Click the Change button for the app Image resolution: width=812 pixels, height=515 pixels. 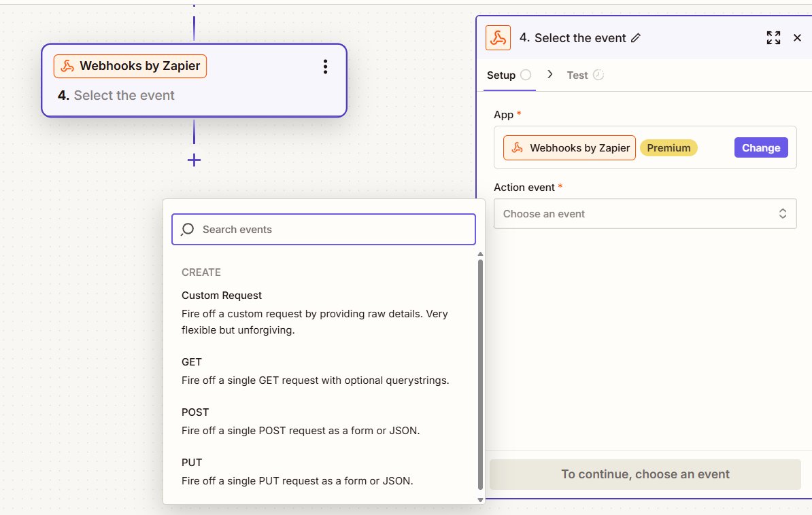pyautogui.click(x=761, y=147)
